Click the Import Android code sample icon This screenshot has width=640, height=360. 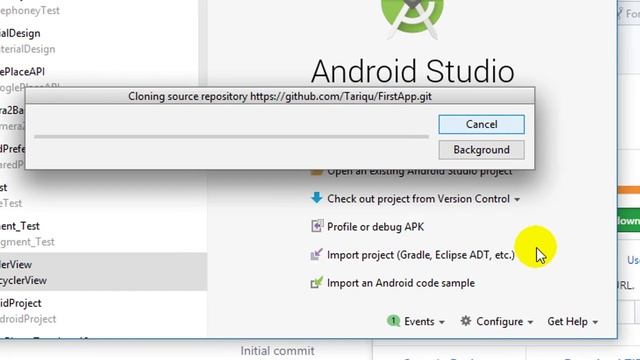(x=317, y=282)
